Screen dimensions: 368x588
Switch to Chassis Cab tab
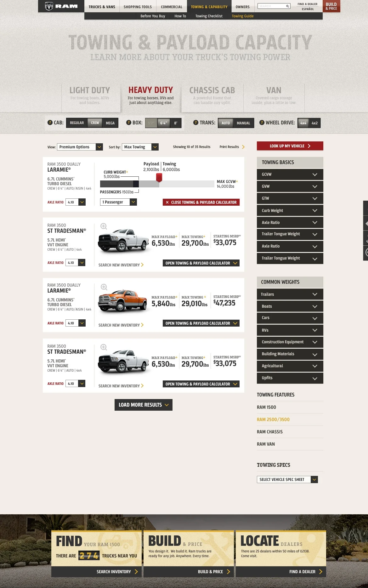coord(212,96)
